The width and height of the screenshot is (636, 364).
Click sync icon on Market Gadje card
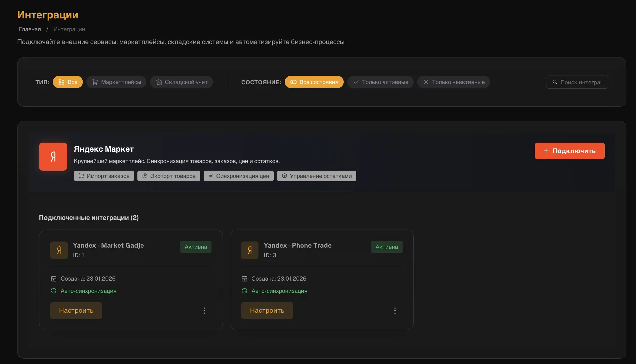[54, 291]
